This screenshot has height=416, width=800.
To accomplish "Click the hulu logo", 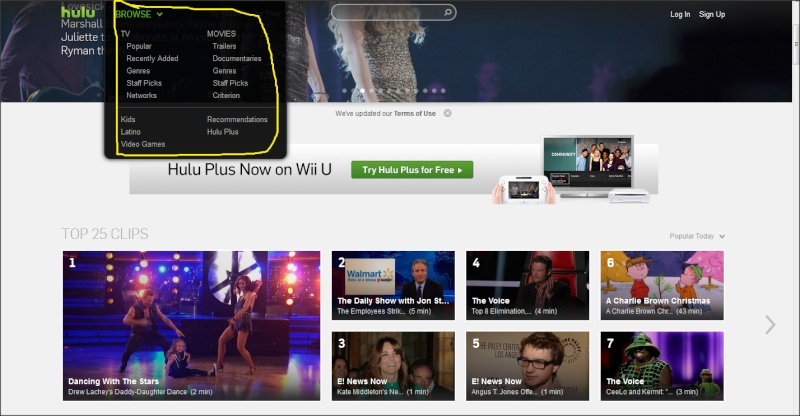I will coord(78,12).
